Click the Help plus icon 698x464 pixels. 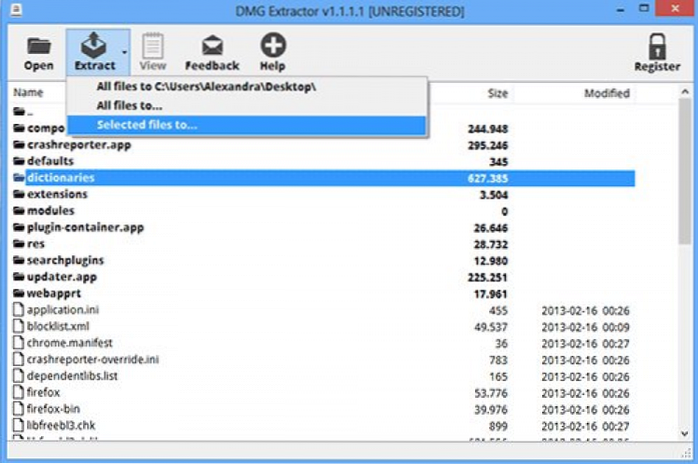tap(272, 46)
